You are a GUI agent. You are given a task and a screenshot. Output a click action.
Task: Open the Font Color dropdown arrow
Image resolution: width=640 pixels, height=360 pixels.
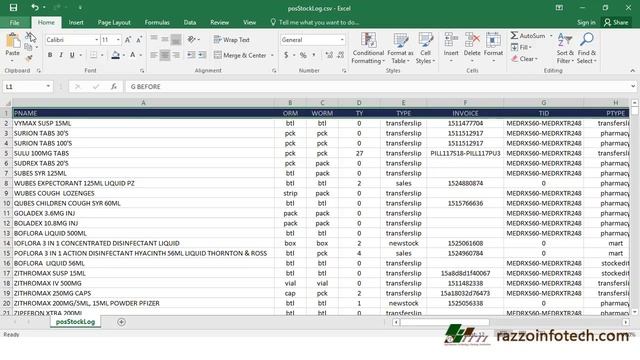[x=141, y=55]
